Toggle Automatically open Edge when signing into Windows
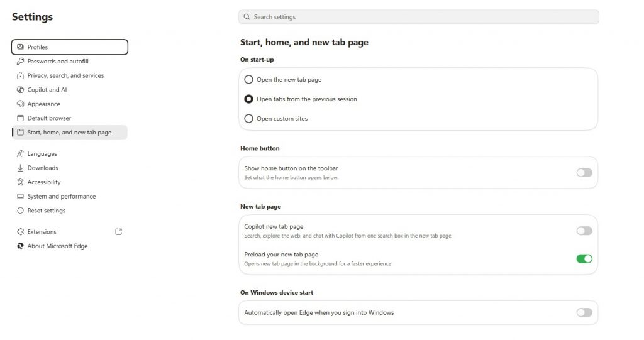The width and height of the screenshot is (644, 340). (584, 313)
